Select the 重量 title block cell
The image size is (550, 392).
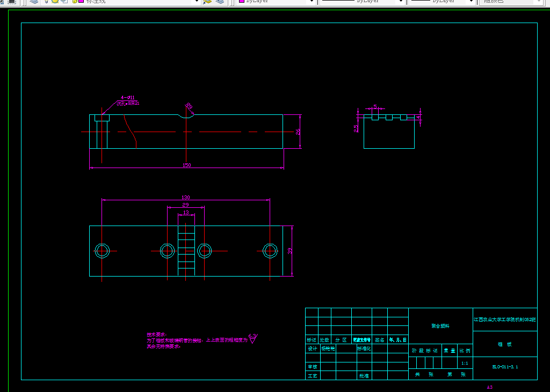450,351
